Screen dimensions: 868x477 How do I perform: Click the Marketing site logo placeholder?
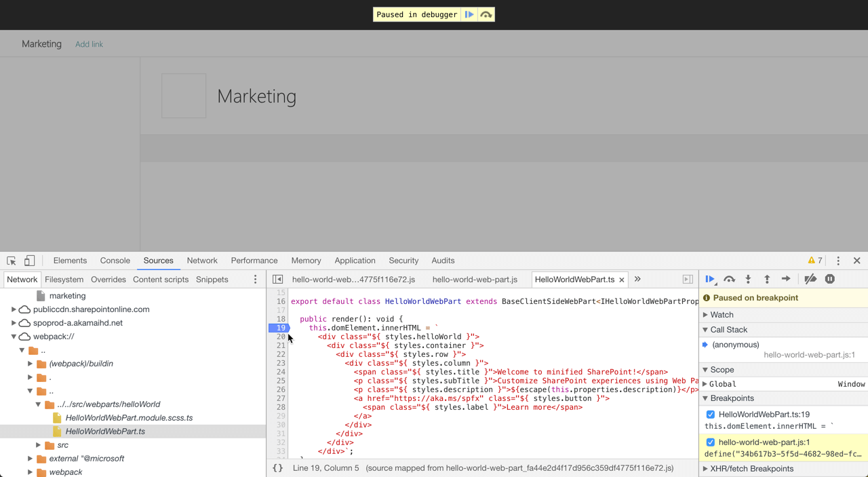(184, 96)
